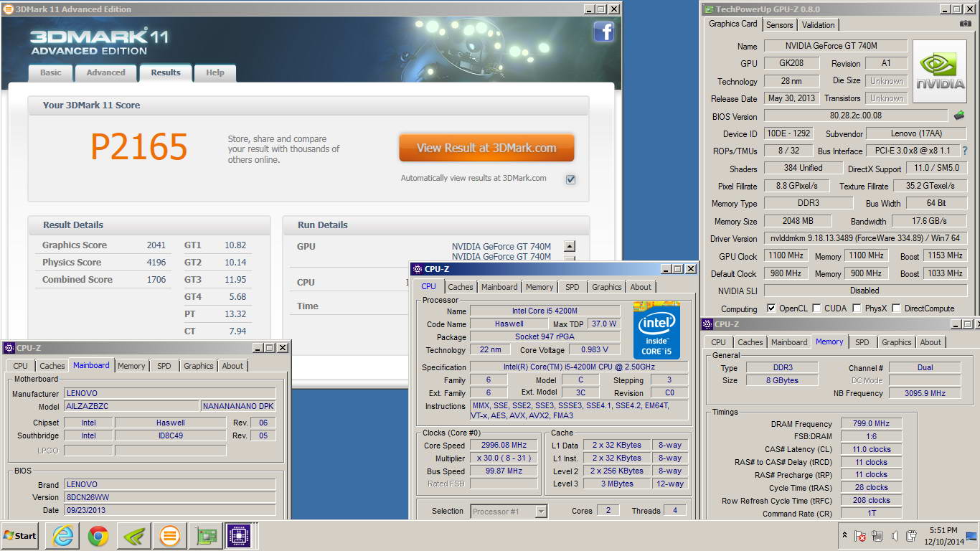This screenshot has width=980, height=551.
Task: Click the Bus Interface question mark icon
Action: point(965,151)
